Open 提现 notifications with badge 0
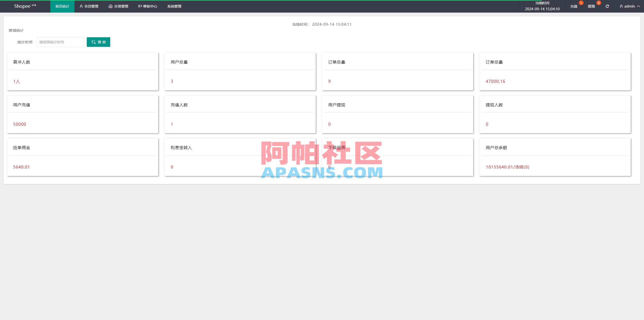This screenshot has height=320, width=644. click(x=592, y=6)
